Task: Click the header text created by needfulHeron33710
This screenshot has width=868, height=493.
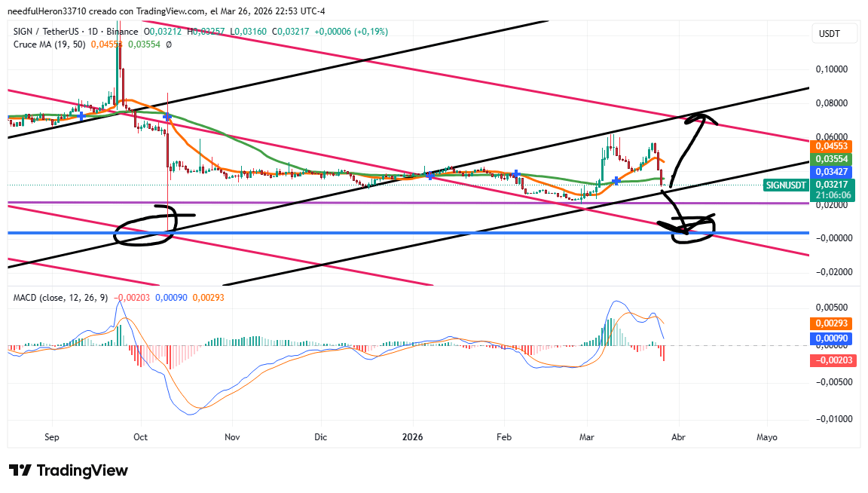Action: pos(166,11)
